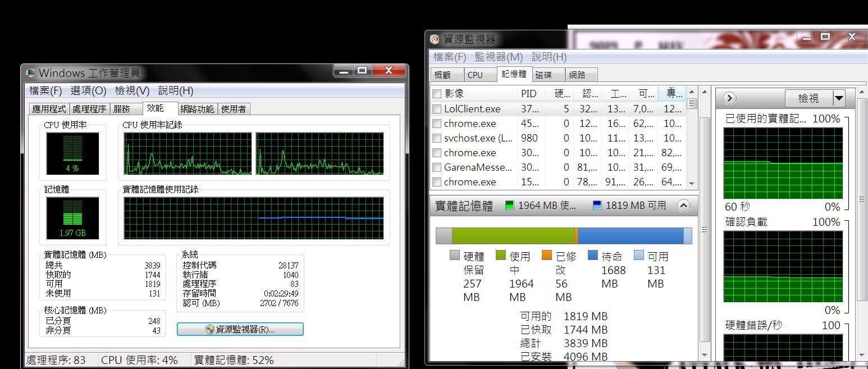868x369 pixels.
Task: Switch to the 處理程序 tab in Task Manager
Action: coord(89,109)
